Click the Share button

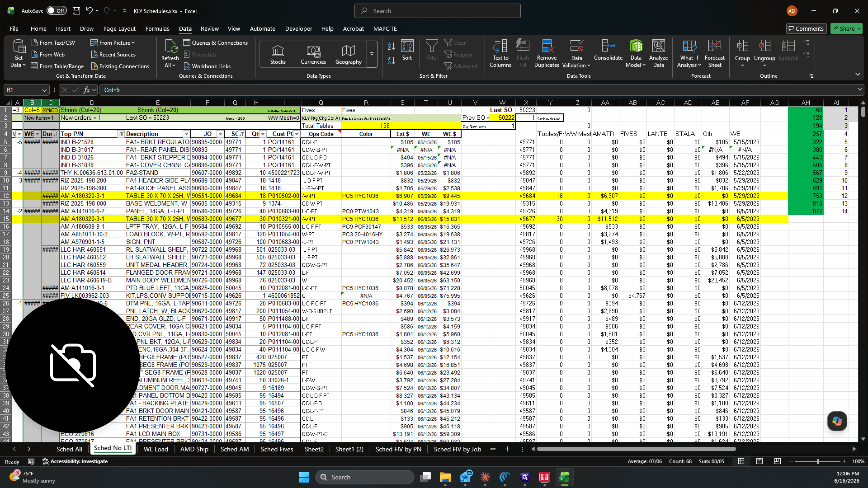click(x=847, y=28)
